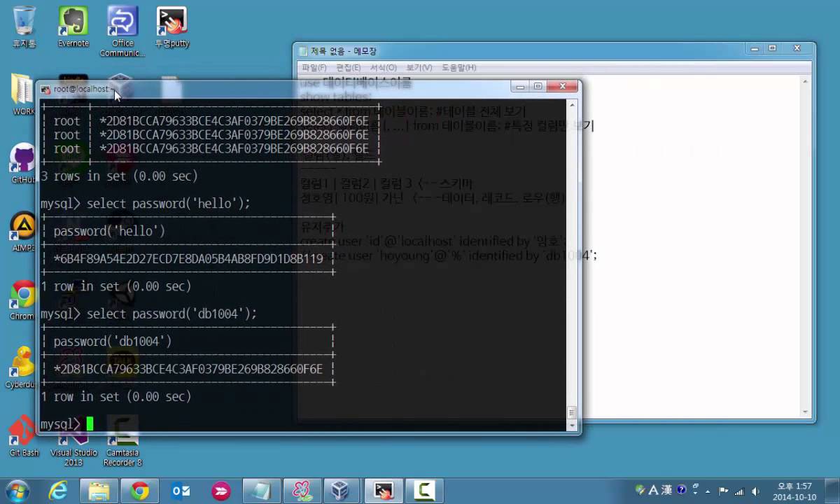Open the WORK folder on the desktop
The width and height of the screenshot is (840, 504).
pyautogui.click(x=23, y=94)
